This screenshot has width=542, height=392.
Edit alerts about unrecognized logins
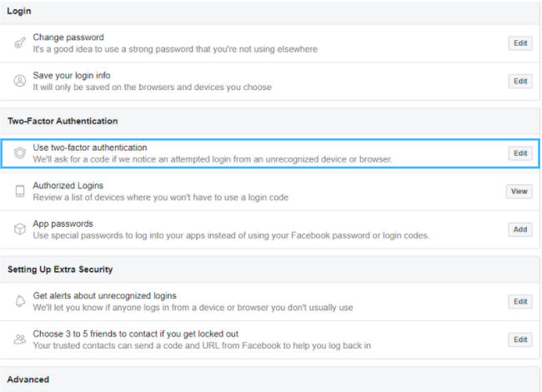(520, 301)
